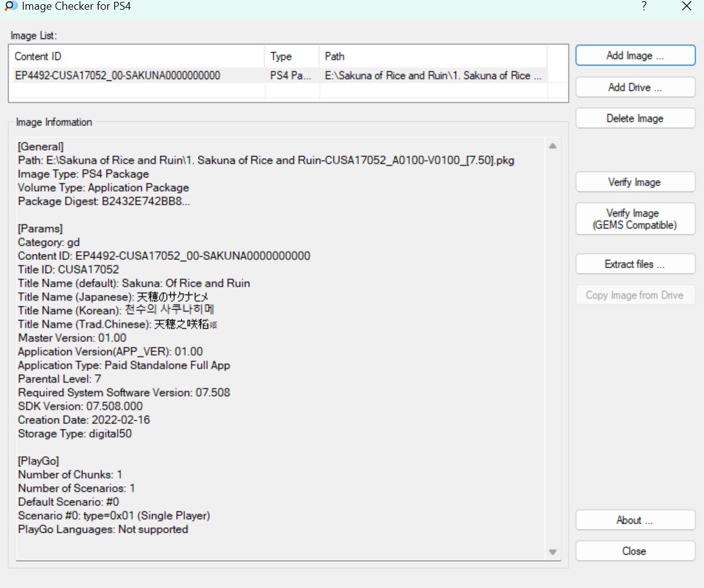Click Parental Level: 7 line
This screenshot has height=588, width=704.
(60, 379)
